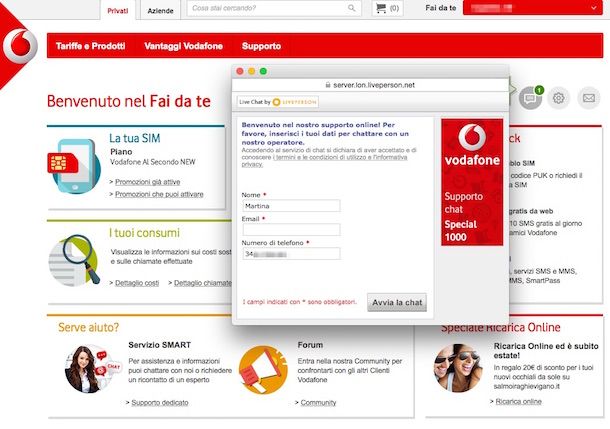
Task: Open Promozioni già attive link
Action: (147, 182)
